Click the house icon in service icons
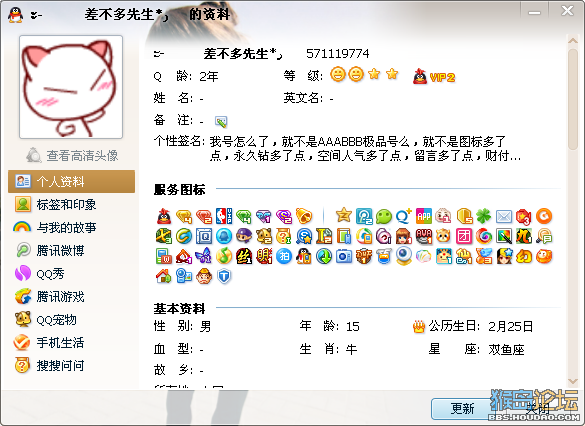The height and width of the screenshot is (426, 585). coord(163,276)
